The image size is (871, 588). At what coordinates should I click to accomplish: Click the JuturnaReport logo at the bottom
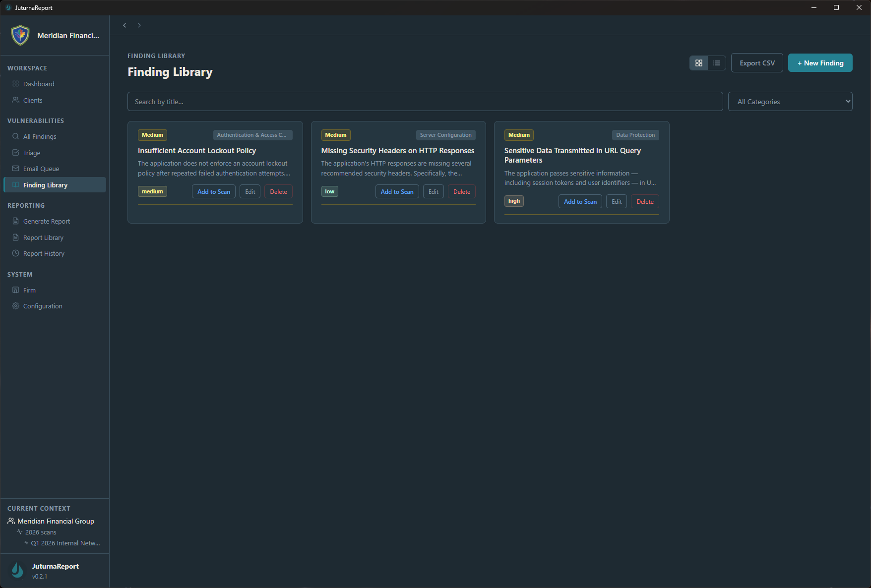click(x=17, y=570)
